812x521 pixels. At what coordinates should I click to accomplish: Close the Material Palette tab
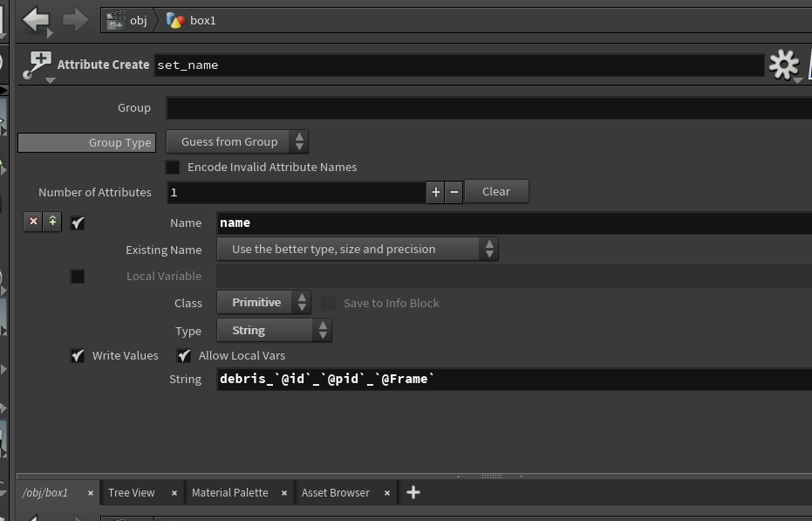pos(283,493)
